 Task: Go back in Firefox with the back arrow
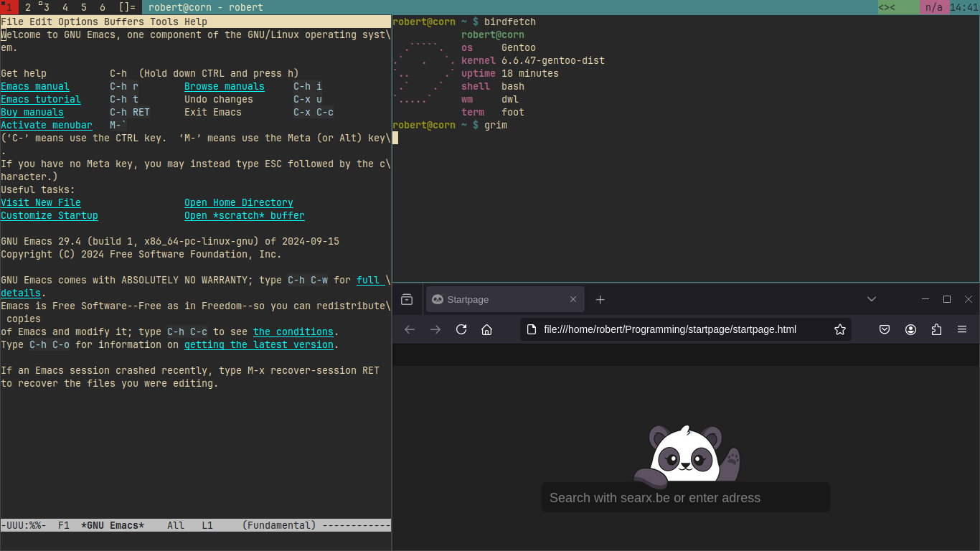click(410, 329)
